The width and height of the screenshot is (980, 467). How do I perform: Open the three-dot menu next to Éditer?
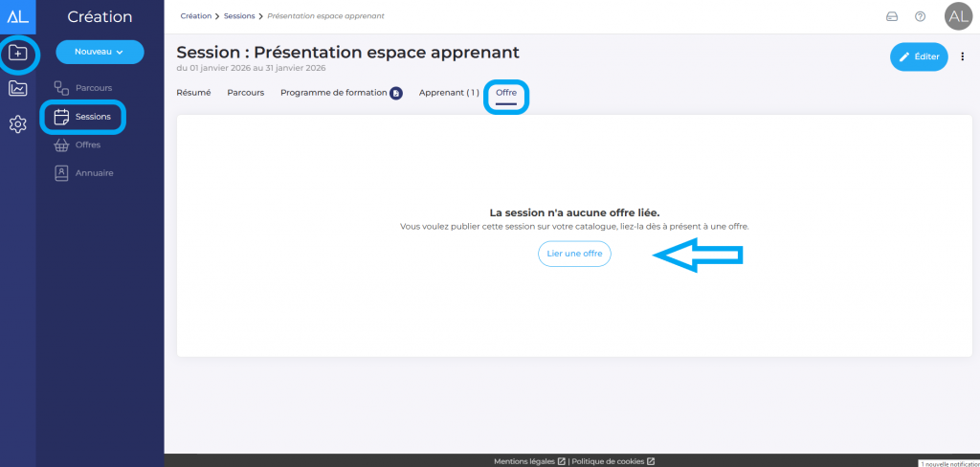[x=963, y=57]
